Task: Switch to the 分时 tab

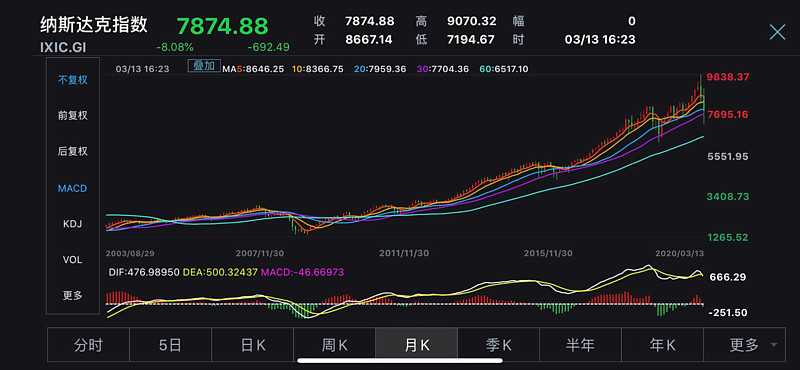Action: click(x=88, y=345)
